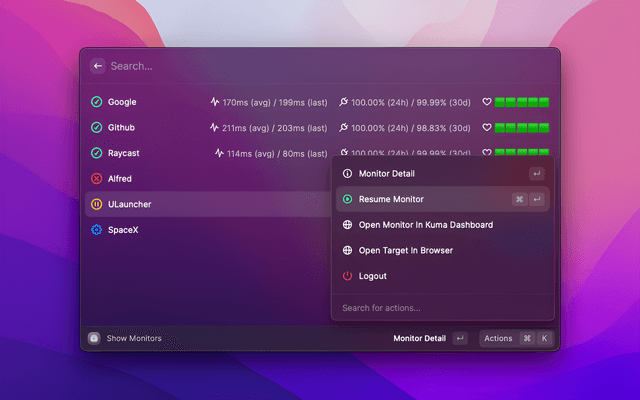Image resolution: width=640 pixels, height=400 pixels.
Task: Choose Resume Monitor in actions panel
Action: coord(391,199)
